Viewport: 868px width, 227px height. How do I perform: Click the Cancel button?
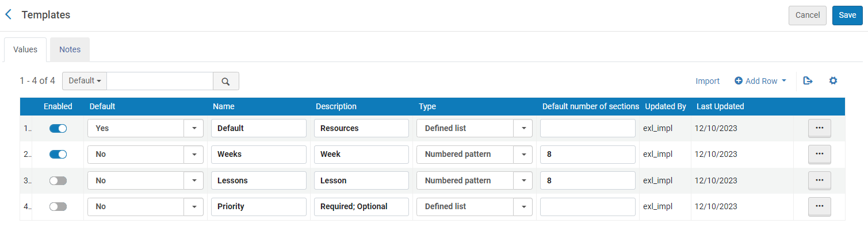[x=808, y=16]
